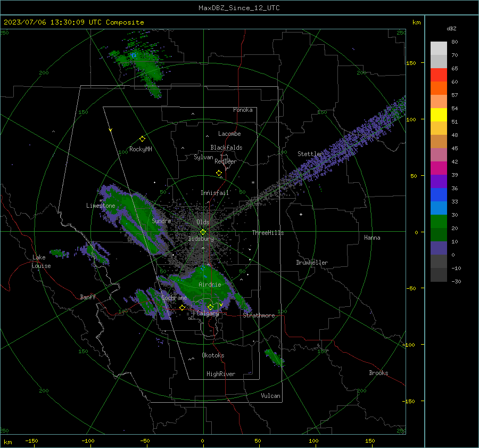The height and width of the screenshot is (448, 479).
Task: Click the RedDeer city label
Action: (x=226, y=161)
